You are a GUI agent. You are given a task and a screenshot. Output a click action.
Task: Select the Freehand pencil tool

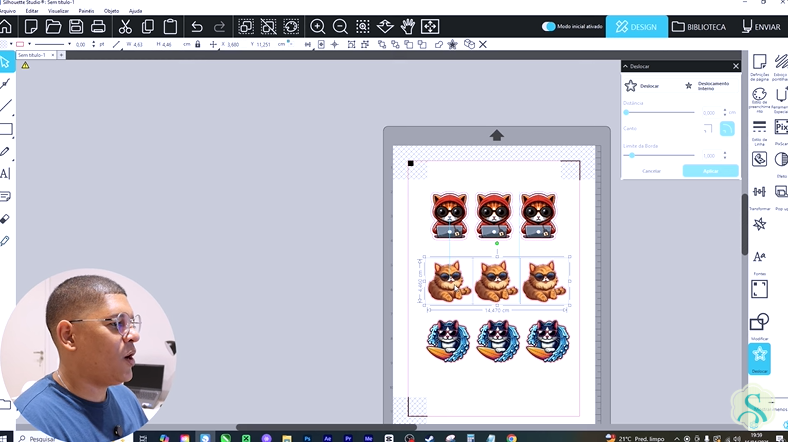click(x=5, y=151)
